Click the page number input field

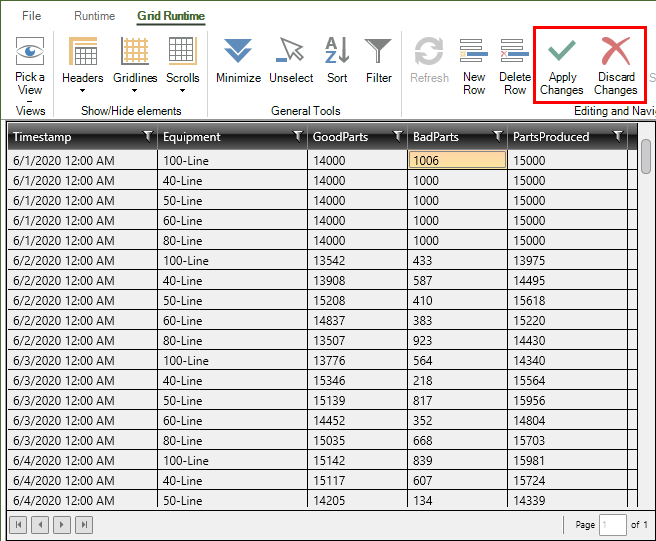[612, 524]
